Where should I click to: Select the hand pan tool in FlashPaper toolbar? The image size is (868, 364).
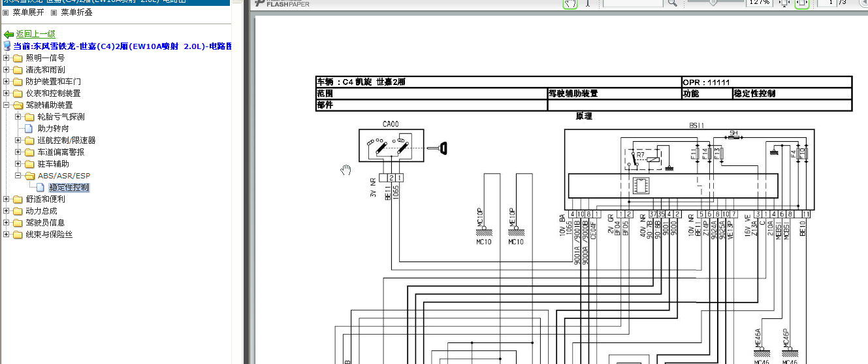(570, 3)
